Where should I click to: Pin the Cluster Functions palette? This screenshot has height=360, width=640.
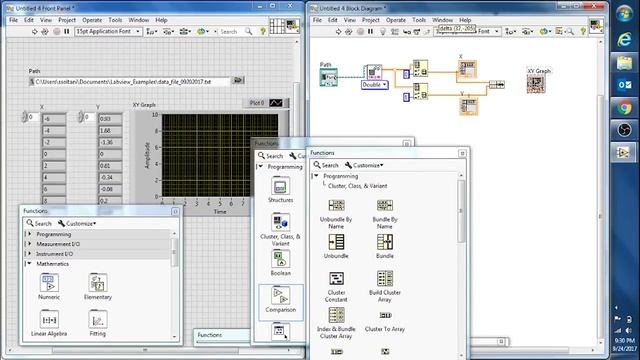pos(462,153)
